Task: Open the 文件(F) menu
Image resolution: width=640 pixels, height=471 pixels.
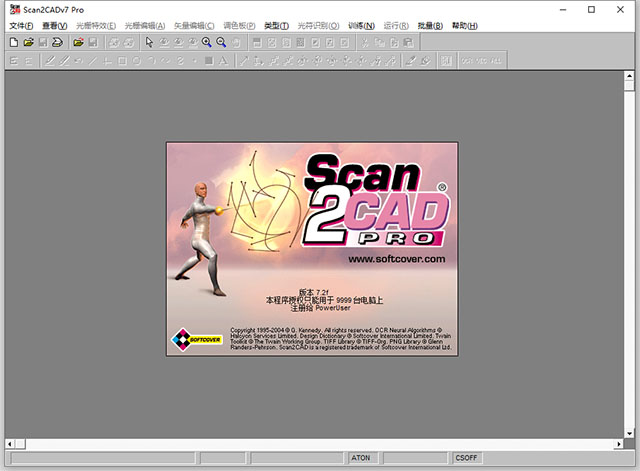Action: click(21, 25)
